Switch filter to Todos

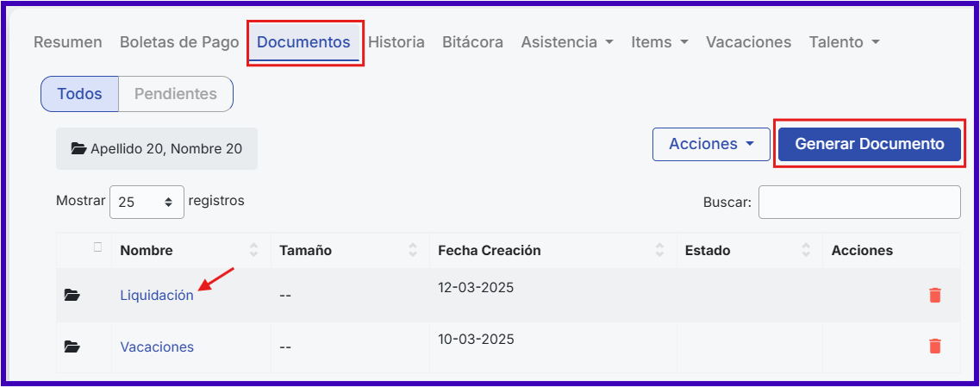pyautogui.click(x=79, y=94)
